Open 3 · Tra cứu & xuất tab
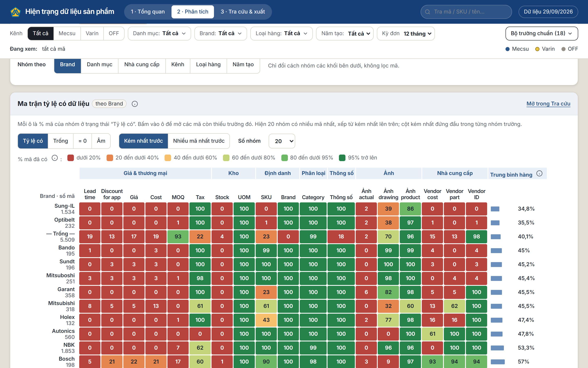Screen dimensions: 588x368 (x=243, y=12)
